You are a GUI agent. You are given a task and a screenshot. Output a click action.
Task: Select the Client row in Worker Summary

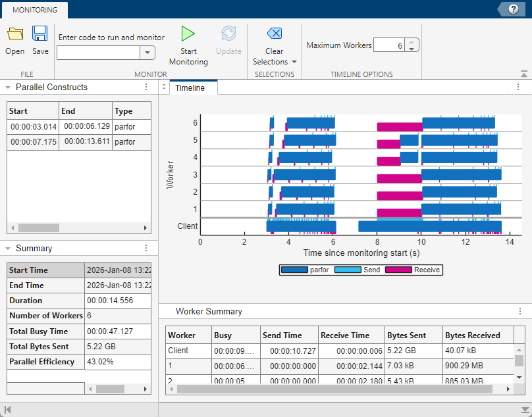(340, 351)
